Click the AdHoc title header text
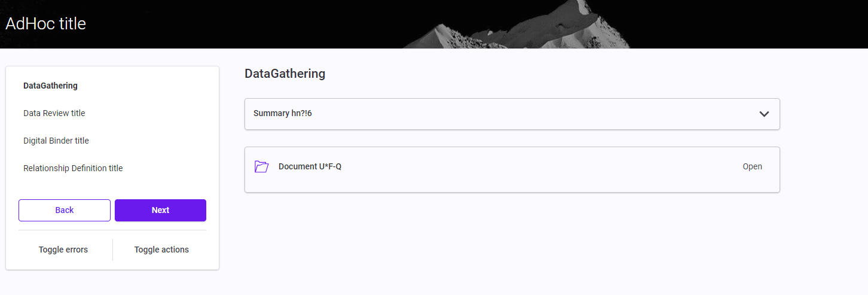868x295 pixels. tap(45, 23)
